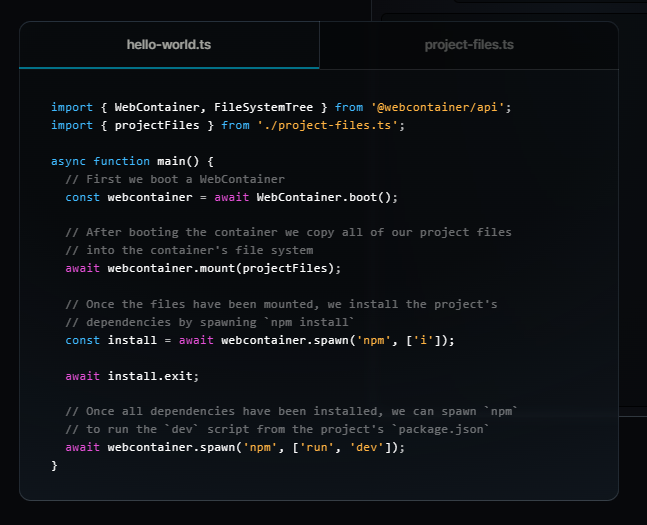Click the 'async' keyword before function main
Screen dimensions: 647x525
[x=69, y=161]
